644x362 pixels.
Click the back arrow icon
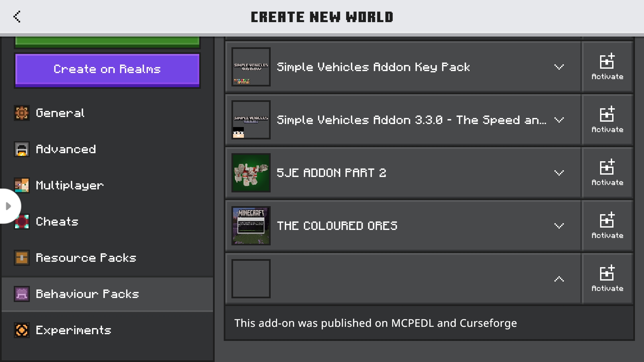coord(17,16)
